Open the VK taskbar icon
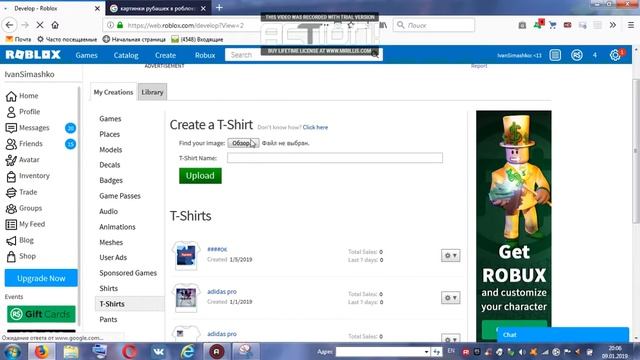 click(x=158, y=351)
